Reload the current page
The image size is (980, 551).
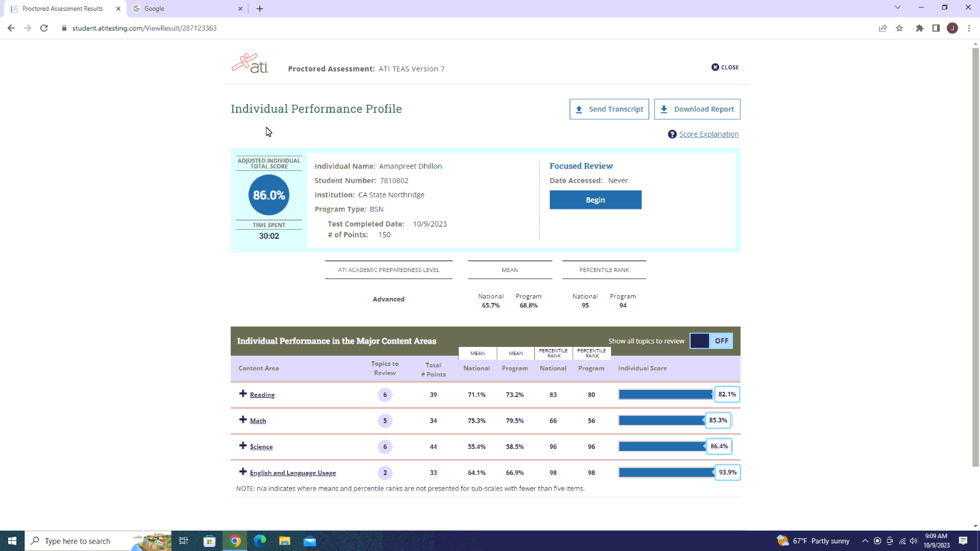(x=44, y=28)
